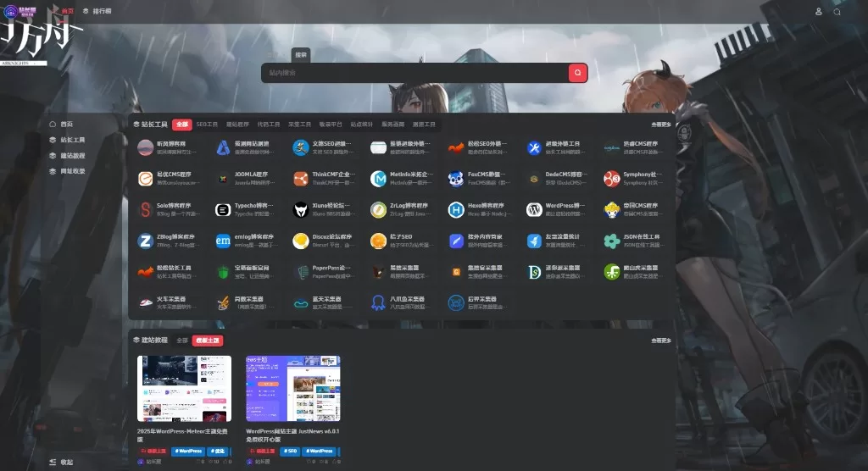
Task: Open 排行榜 in the top menu
Action: pos(97,11)
